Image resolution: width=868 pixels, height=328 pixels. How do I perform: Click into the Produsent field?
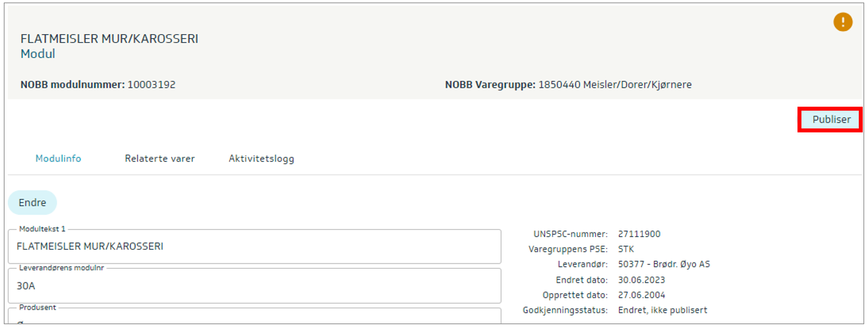[x=254, y=317]
